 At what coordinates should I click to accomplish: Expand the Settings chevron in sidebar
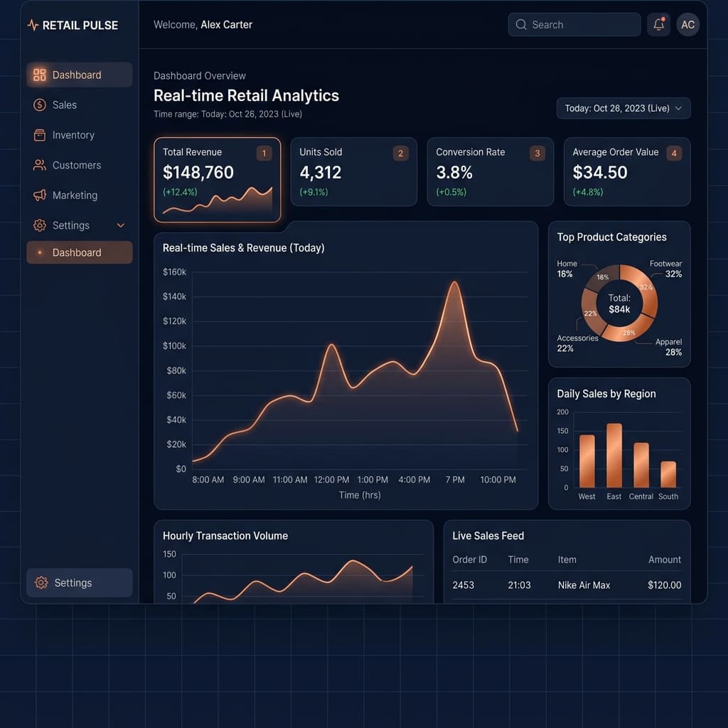(121, 225)
